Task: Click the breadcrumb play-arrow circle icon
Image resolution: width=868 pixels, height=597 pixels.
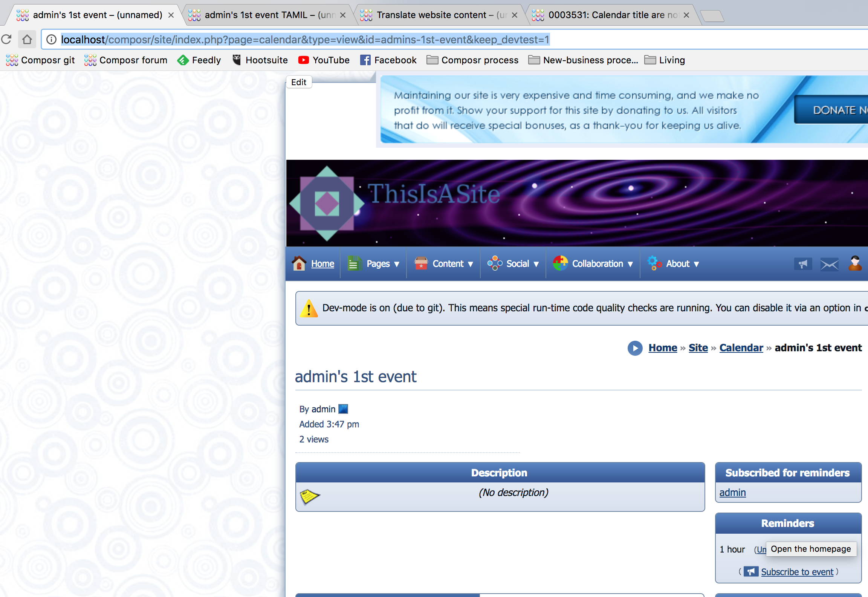Action: click(x=635, y=348)
